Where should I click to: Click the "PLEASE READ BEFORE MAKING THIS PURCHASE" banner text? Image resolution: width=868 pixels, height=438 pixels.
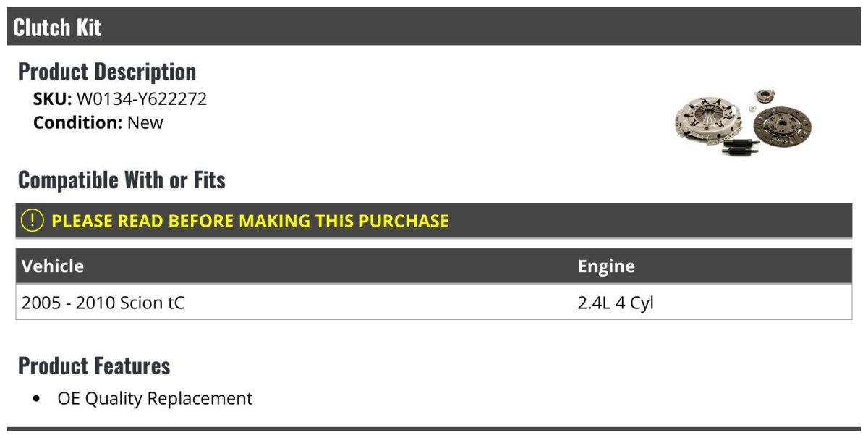250,221
